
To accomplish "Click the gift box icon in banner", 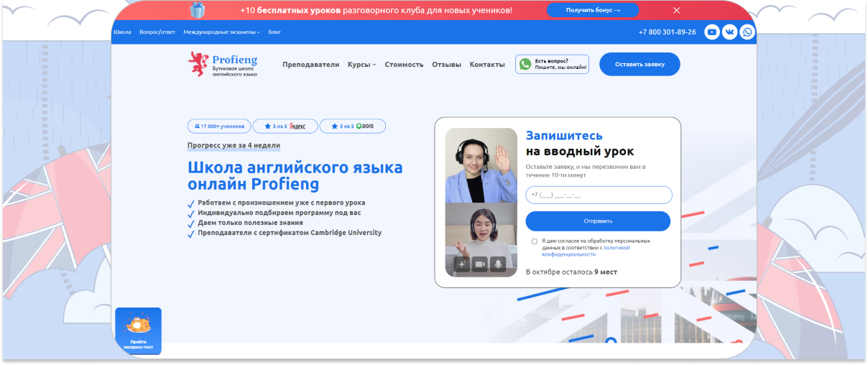I will coord(197,10).
